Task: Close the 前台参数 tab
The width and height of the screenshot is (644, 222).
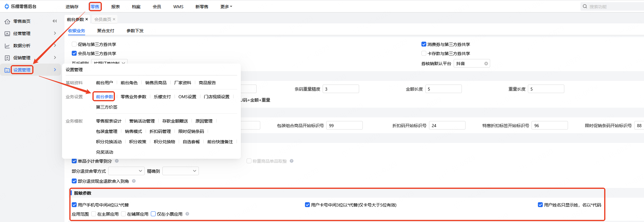Action: [87, 19]
